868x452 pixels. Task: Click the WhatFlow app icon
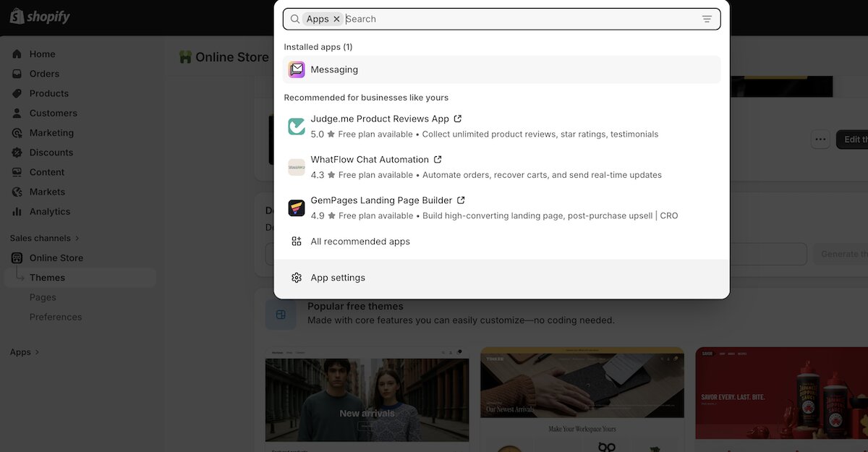[x=297, y=167]
